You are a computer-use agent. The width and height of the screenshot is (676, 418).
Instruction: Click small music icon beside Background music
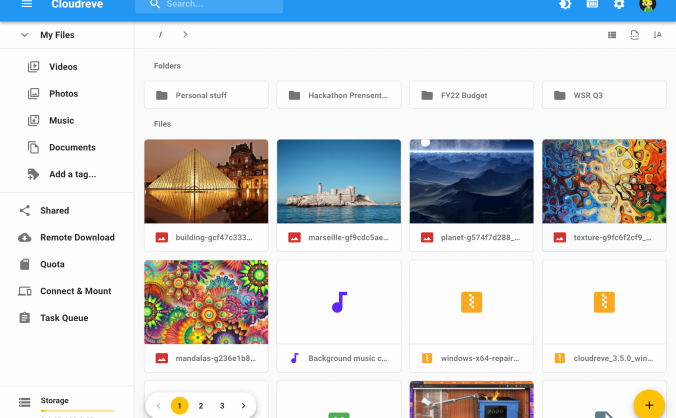[294, 358]
